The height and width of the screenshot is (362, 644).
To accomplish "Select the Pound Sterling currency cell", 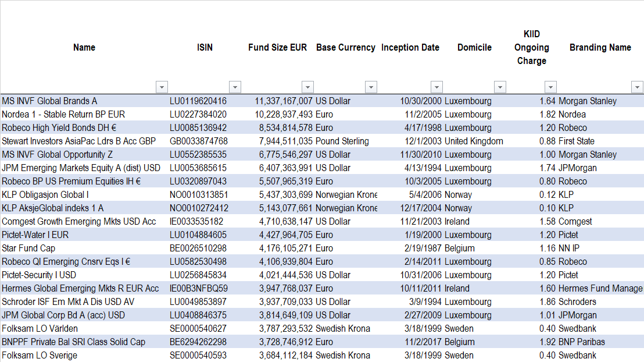I will point(342,141).
